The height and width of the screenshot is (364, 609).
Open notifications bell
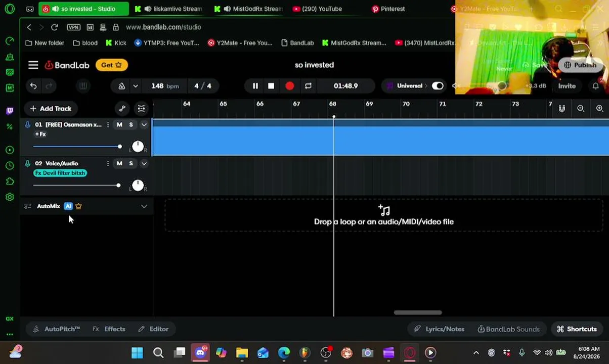[595, 86]
